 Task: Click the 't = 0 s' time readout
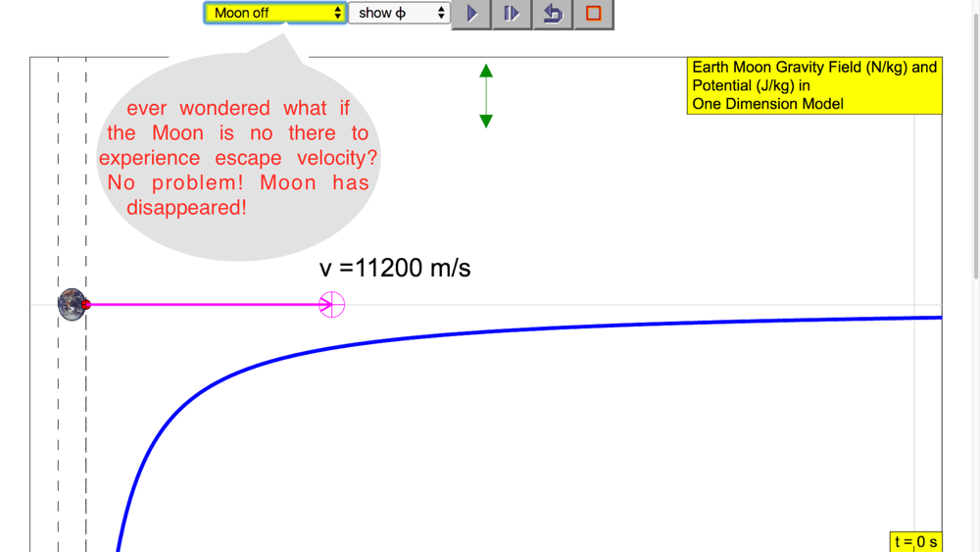pyautogui.click(x=915, y=542)
